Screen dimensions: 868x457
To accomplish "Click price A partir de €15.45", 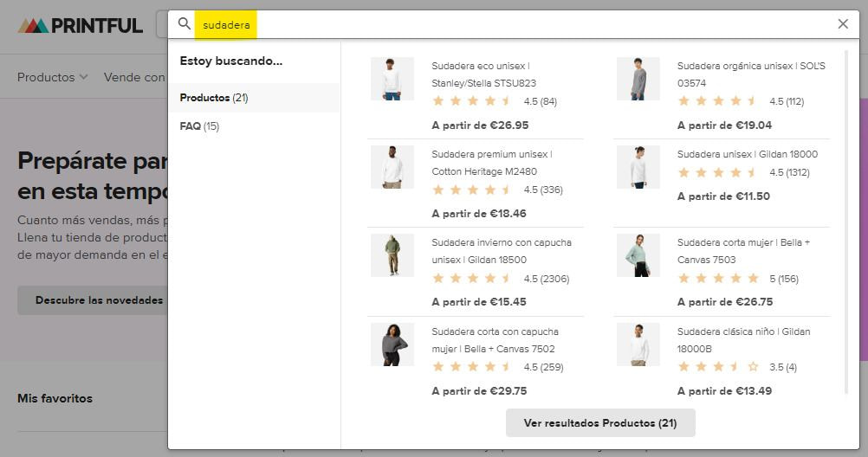I will point(479,302).
